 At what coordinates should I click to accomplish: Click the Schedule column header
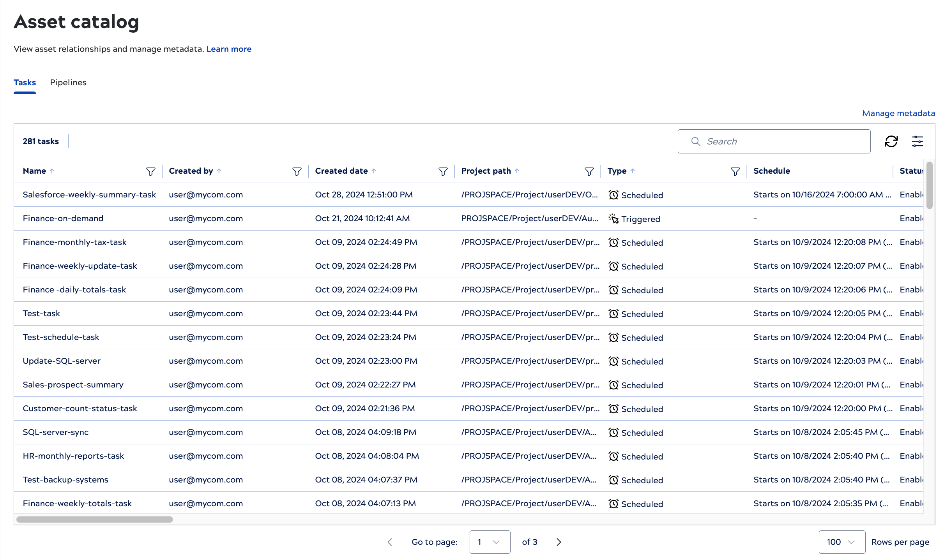(771, 171)
